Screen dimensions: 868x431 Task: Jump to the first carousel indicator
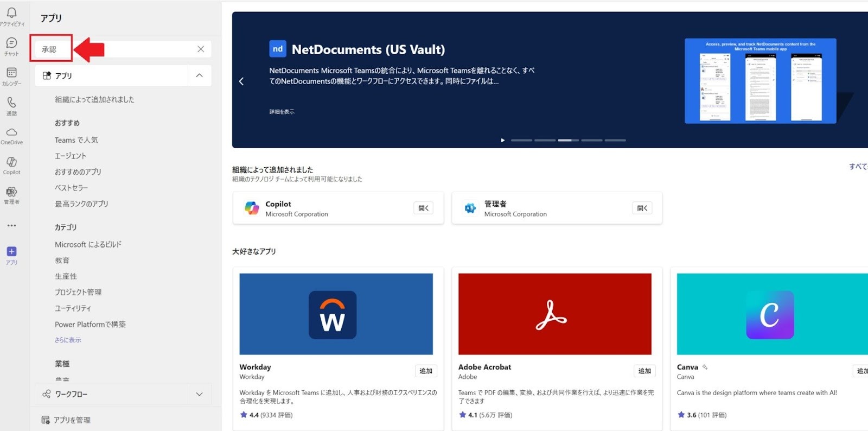(521, 140)
